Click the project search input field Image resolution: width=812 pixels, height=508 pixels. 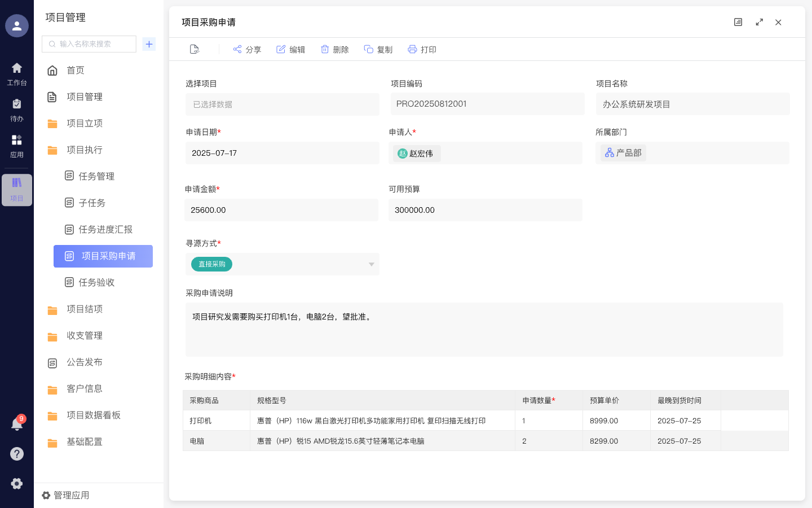coord(89,43)
